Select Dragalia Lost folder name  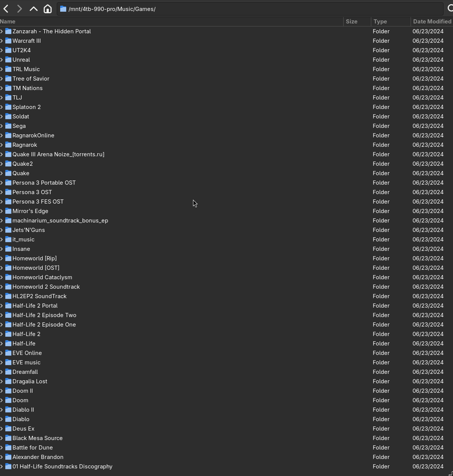30,381
